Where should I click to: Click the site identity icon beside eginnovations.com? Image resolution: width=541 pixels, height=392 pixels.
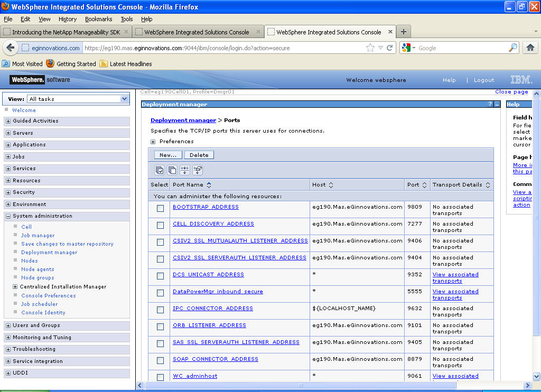(x=25, y=48)
